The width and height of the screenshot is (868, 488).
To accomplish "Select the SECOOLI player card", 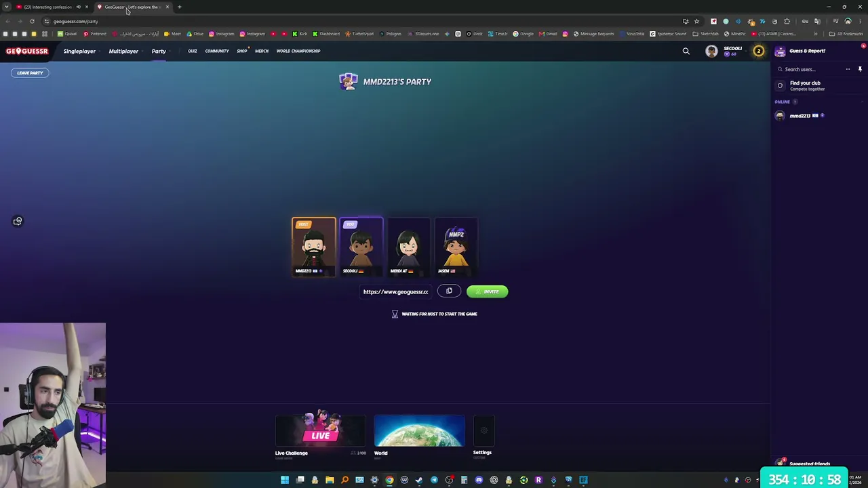I will point(361,247).
